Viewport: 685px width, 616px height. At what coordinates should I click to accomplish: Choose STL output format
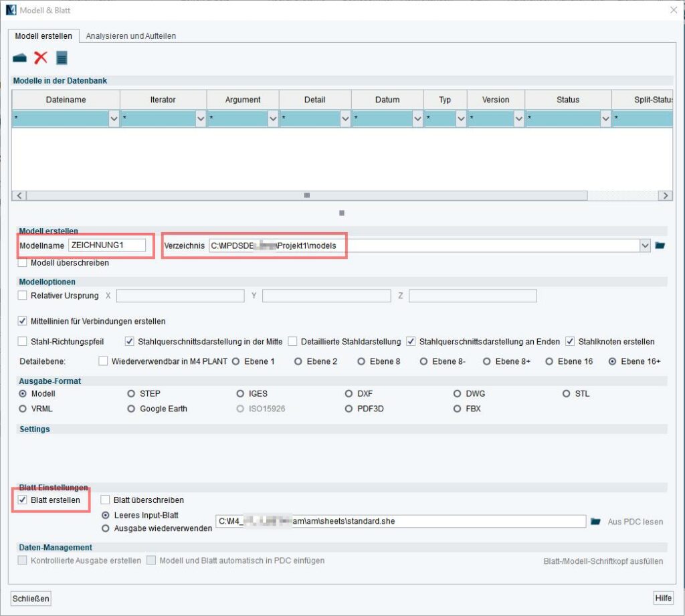(x=566, y=394)
